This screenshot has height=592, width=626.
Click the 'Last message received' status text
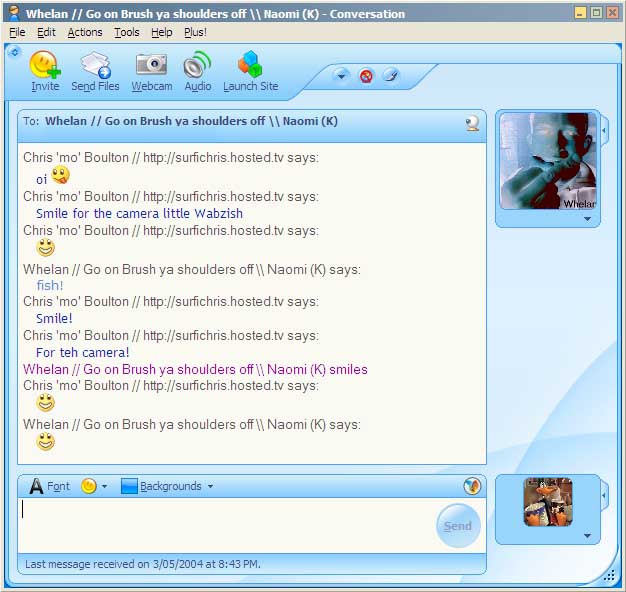[x=143, y=564]
